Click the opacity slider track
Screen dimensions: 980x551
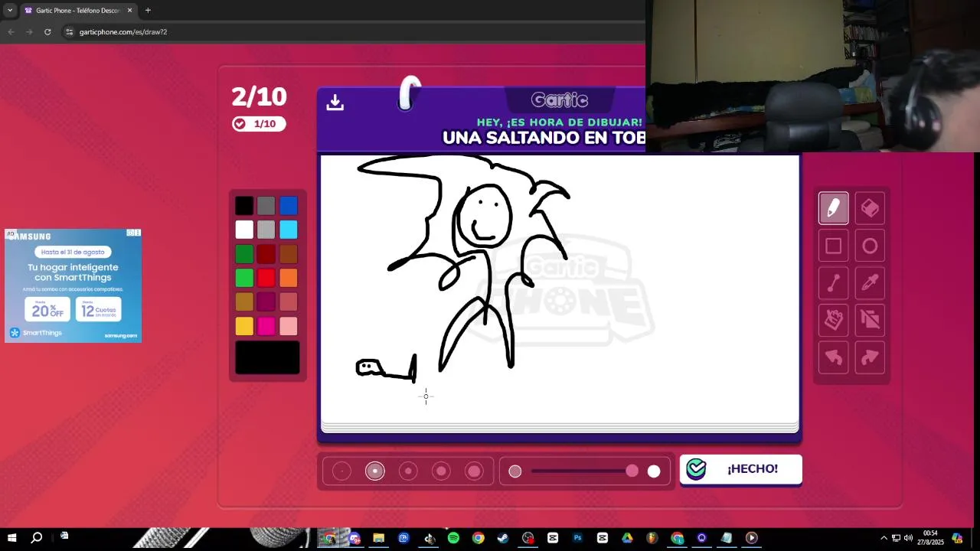(584, 471)
